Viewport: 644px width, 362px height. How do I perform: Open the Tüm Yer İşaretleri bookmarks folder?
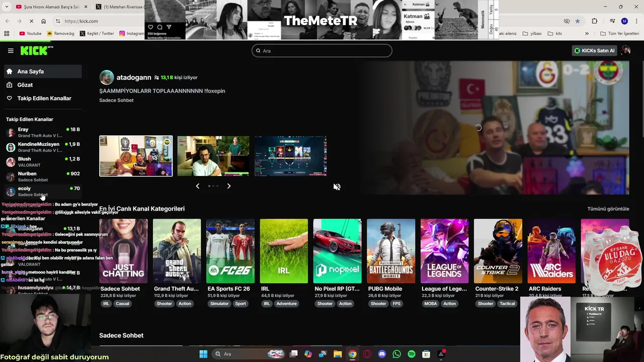pos(620,34)
